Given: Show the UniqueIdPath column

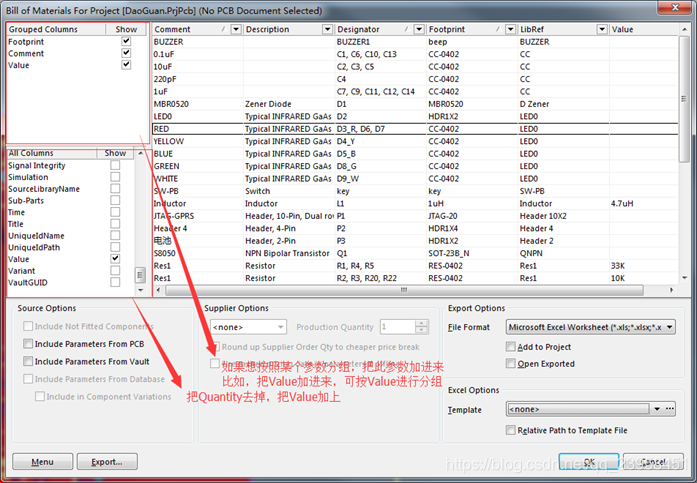Looking at the screenshot, I should [115, 247].
